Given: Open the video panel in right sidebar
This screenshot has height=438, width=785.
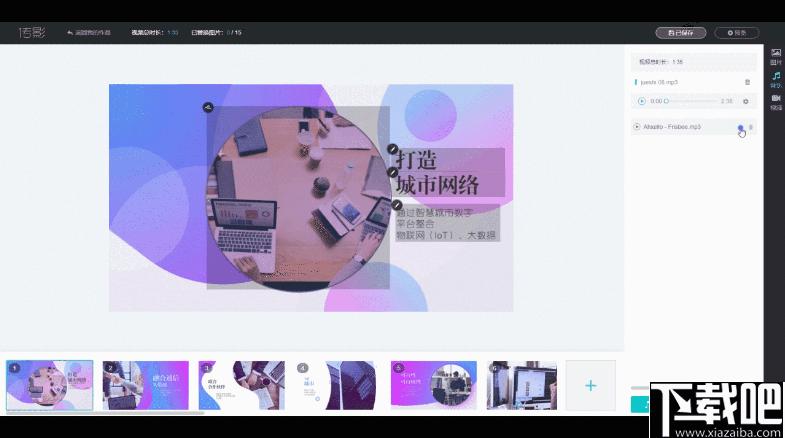Looking at the screenshot, I should coord(775,102).
